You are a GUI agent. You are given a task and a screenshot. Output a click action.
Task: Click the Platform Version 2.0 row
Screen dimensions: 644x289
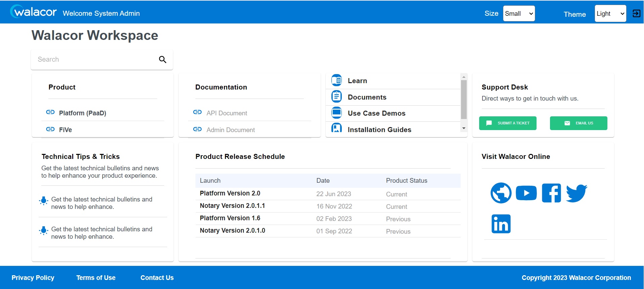(328, 194)
